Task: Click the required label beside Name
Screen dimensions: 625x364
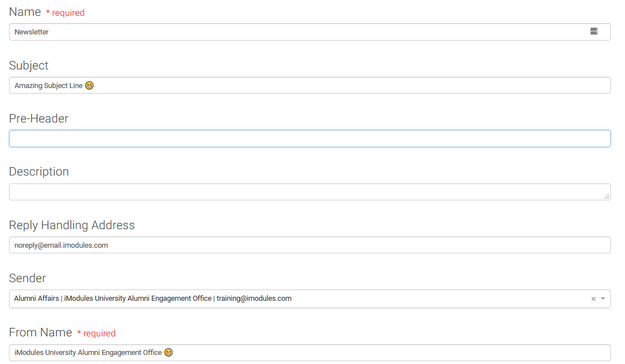Action: click(x=68, y=12)
